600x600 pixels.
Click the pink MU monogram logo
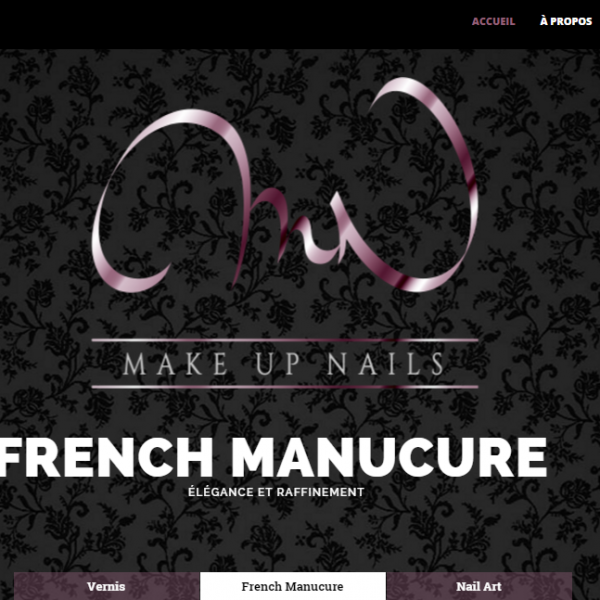tap(285, 185)
